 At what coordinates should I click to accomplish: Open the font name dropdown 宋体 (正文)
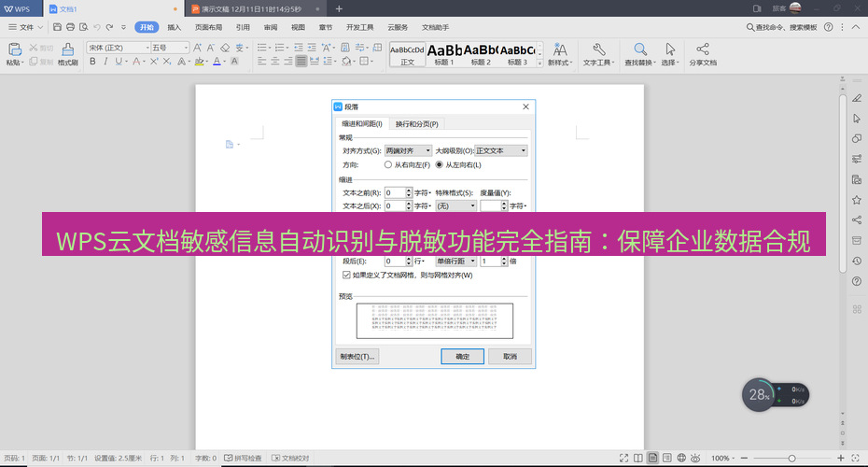click(119, 48)
